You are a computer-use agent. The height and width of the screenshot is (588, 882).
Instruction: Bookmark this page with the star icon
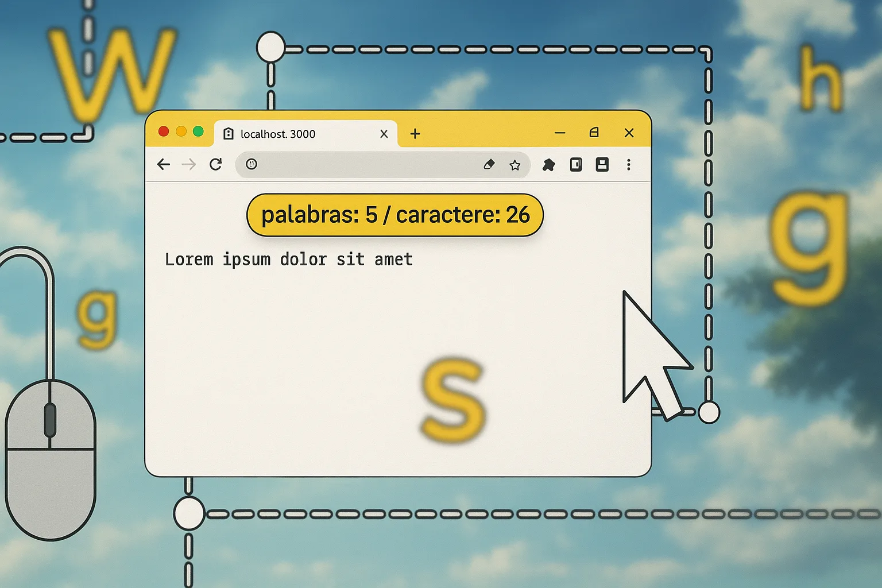click(515, 165)
